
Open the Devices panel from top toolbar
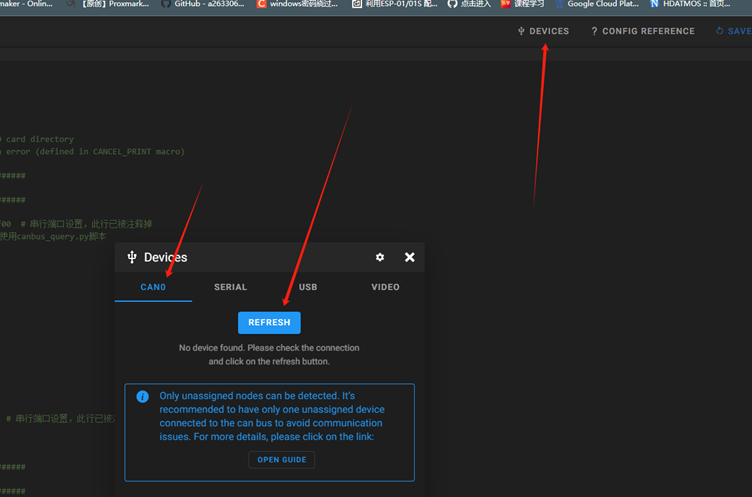pos(543,31)
